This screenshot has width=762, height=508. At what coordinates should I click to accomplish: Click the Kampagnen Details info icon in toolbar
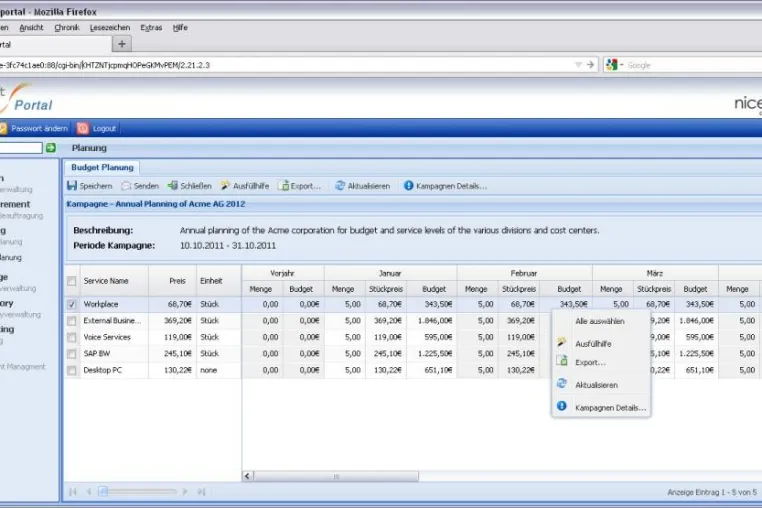click(x=408, y=186)
